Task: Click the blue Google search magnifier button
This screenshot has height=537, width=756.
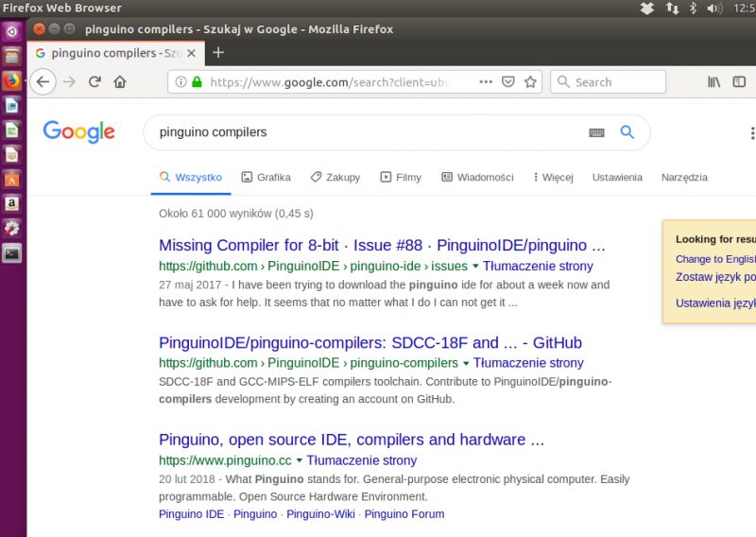Action: [627, 132]
